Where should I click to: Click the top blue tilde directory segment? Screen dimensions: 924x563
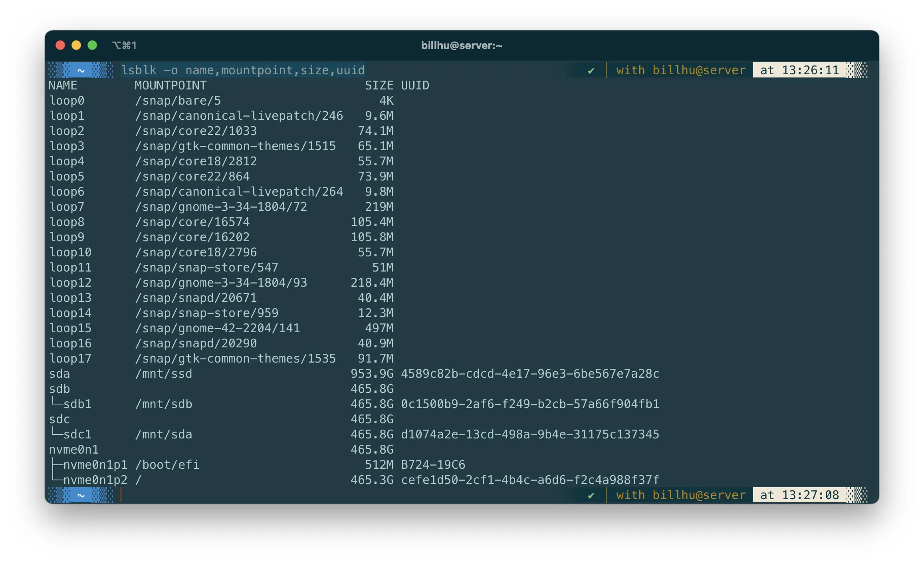click(81, 71)
